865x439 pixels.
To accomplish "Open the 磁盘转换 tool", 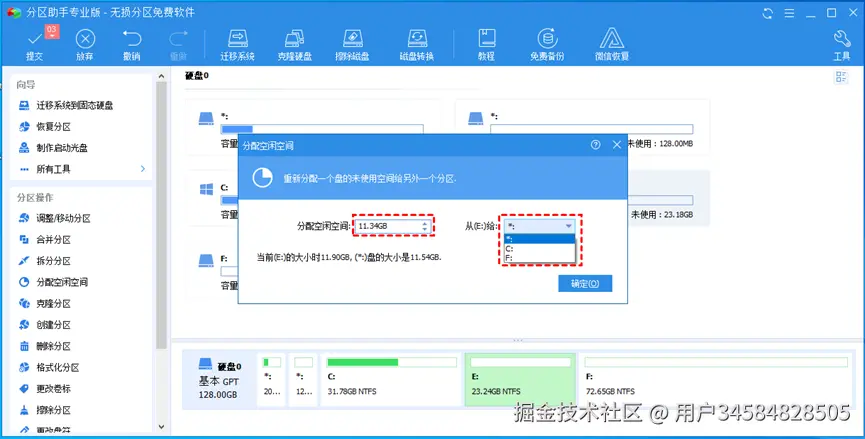I will (x=417, y=44).
